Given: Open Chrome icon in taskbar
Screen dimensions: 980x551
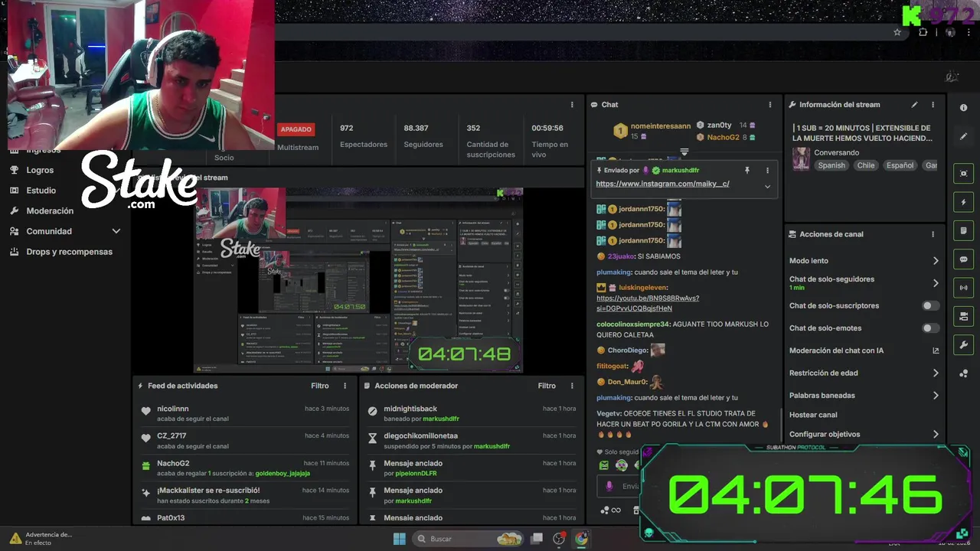Looking at the screenshot, I should 581,539.
